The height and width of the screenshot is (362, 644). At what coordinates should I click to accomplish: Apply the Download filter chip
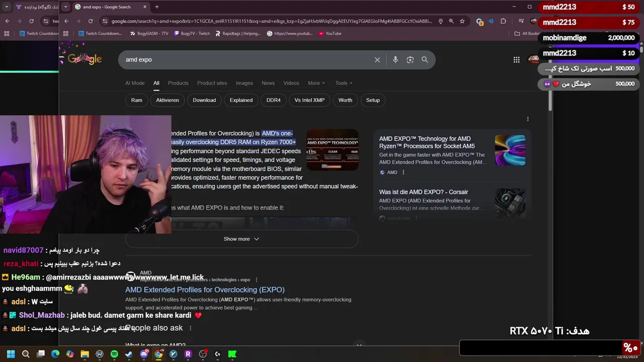(204, 100)
